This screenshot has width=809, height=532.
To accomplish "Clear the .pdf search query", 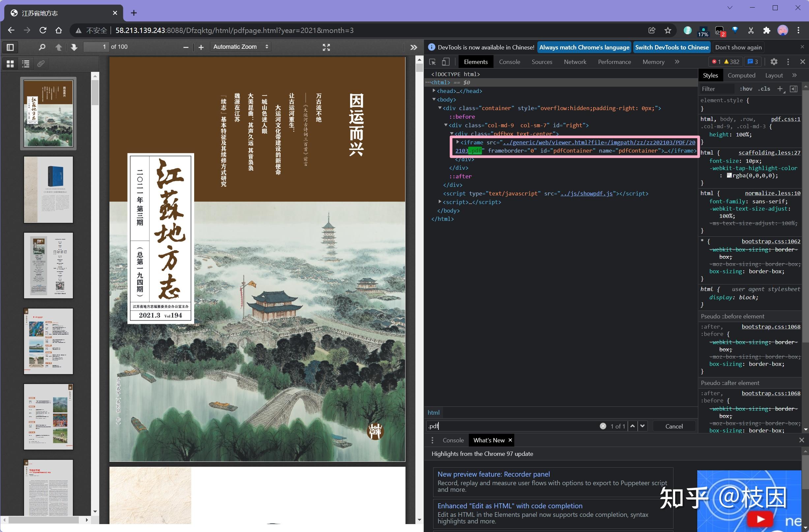I will click(603, 426).
